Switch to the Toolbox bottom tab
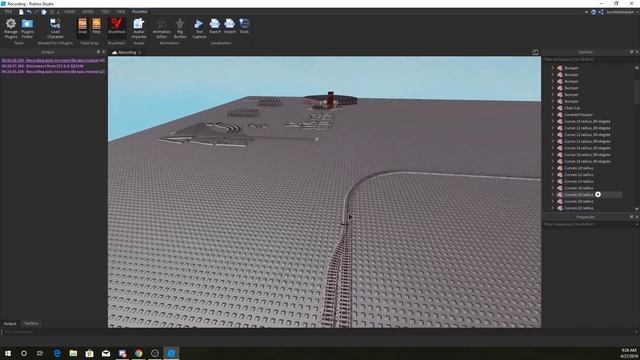 [x=31, y=324]
